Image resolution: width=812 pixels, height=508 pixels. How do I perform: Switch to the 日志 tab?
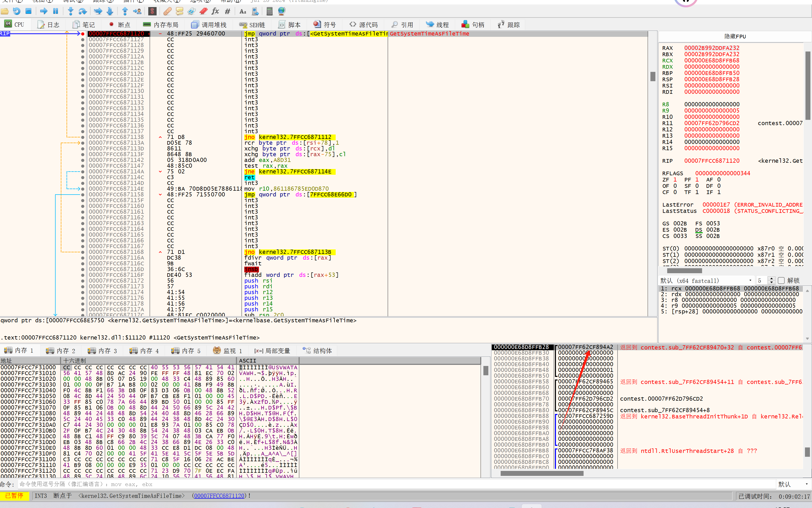tap(48, 25)
